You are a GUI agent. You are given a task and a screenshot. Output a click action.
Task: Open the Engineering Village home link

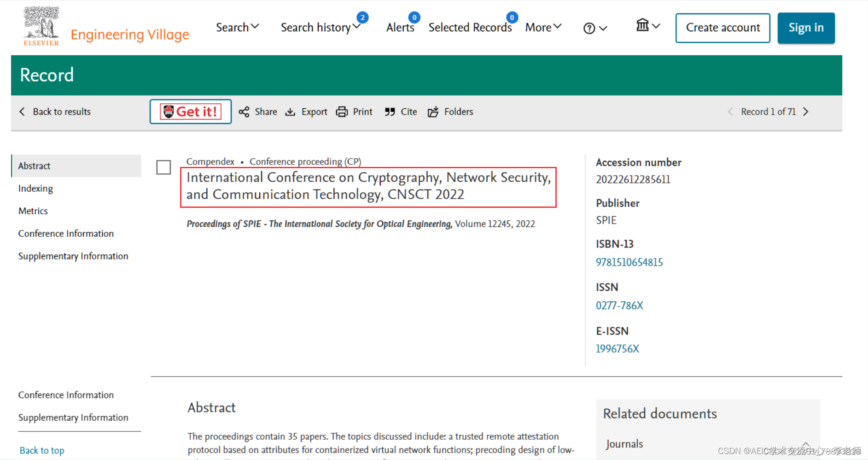pyautogui.click(x=130, y=35)
